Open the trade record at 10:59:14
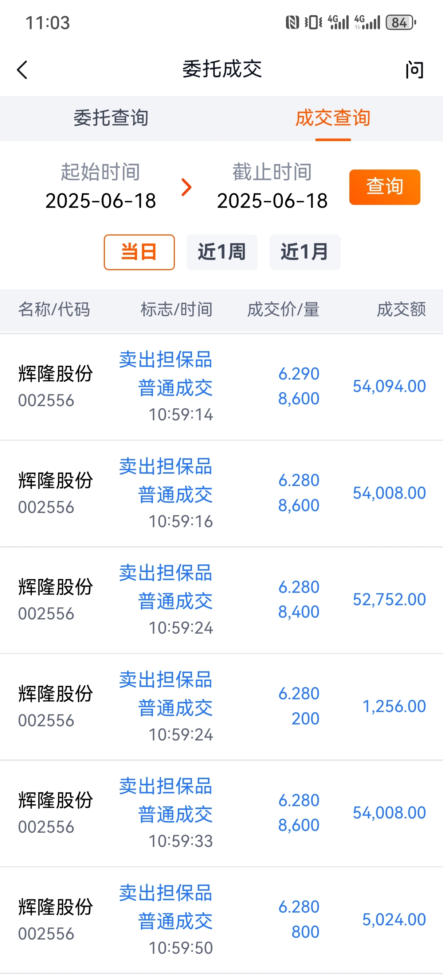 pos(221,387)
